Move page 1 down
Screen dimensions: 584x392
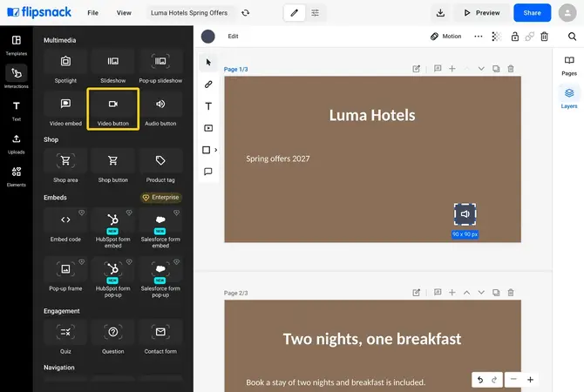click(481, 69)
